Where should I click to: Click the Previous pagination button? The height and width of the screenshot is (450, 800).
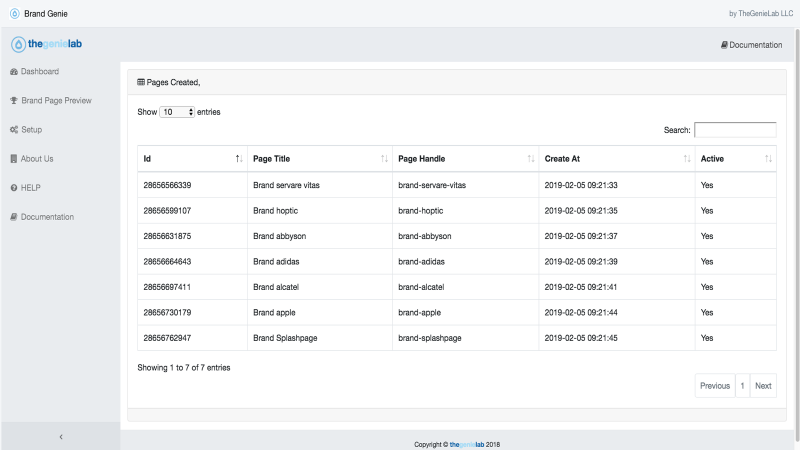point(715,386)
